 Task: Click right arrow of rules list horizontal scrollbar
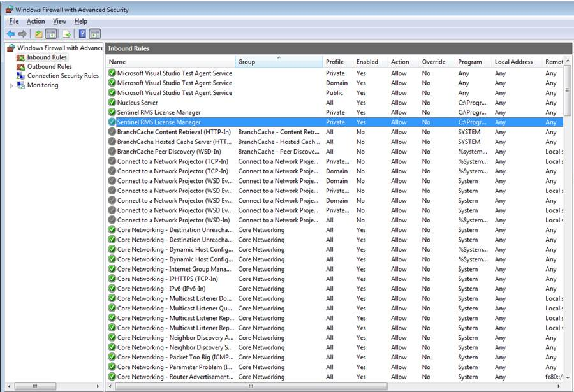560,386
